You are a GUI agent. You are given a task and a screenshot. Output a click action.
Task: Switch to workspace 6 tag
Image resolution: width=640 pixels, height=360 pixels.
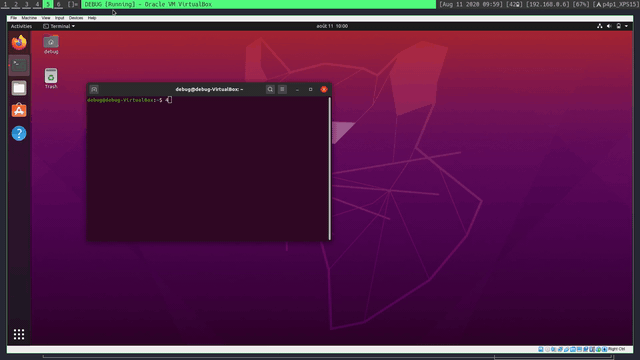click(x=58, y=4)
